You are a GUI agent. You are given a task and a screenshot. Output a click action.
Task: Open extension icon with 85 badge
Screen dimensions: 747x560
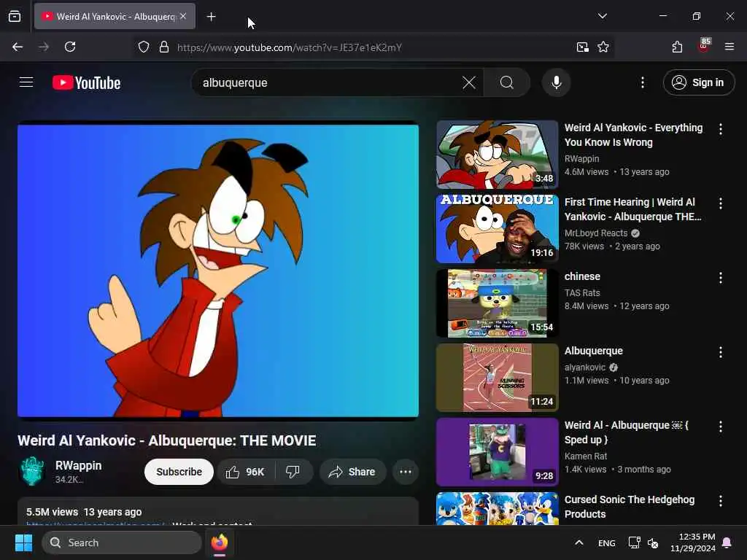click(704, 46)
